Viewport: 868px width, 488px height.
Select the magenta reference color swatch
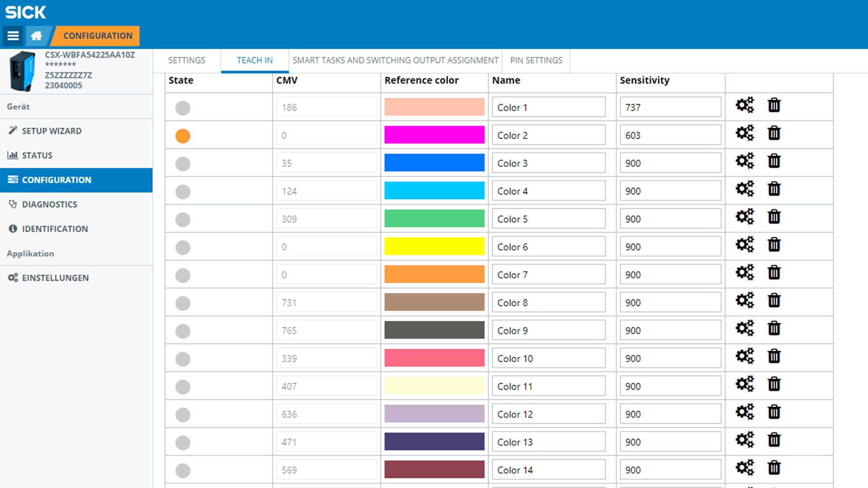point(434,135)
